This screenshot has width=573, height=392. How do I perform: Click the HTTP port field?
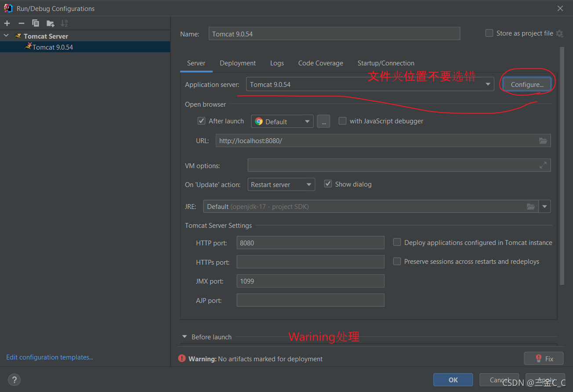pyautogui.click(x=311, y=243)
